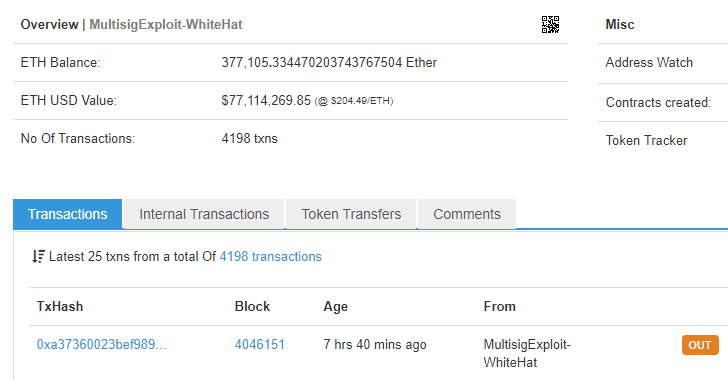This screenshot has height=380, width=728.
Task: Open the 4198 transactions link
Action: point(271,256)
